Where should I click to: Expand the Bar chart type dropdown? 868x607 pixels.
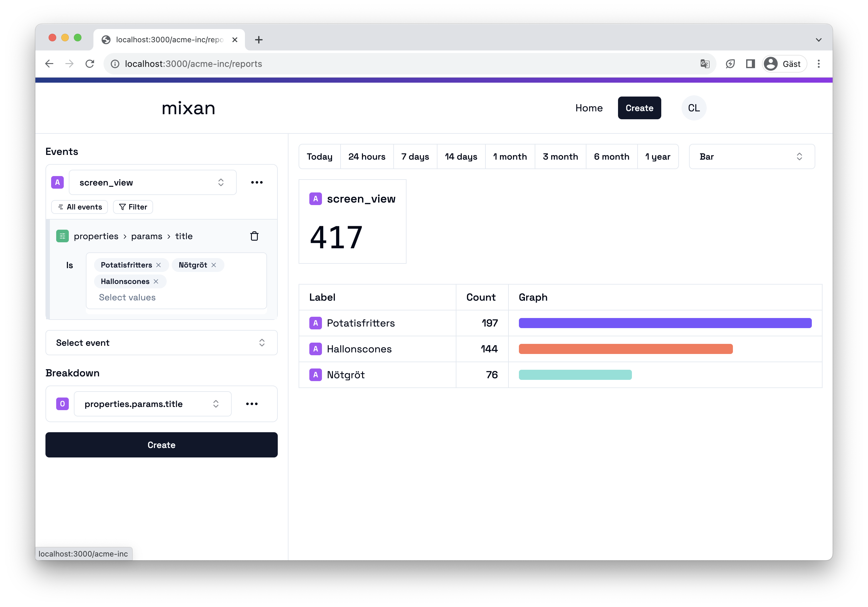coord(751,156)
